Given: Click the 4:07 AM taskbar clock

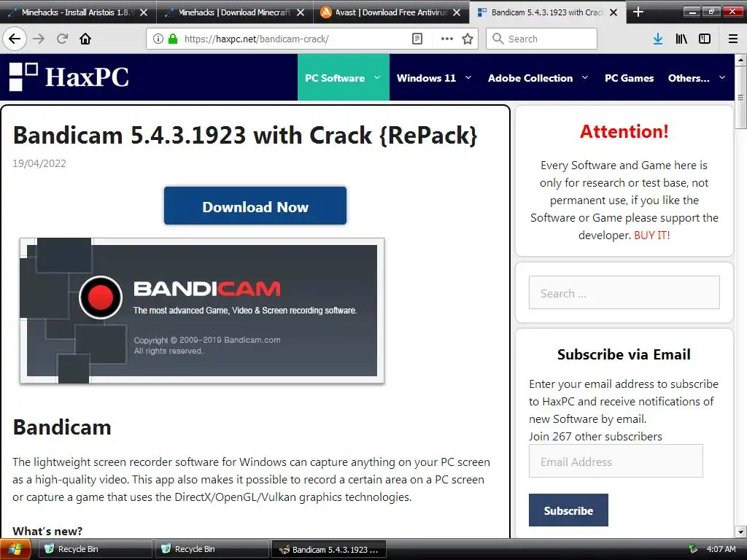Looking at the screenshot, I should [721, 549].
